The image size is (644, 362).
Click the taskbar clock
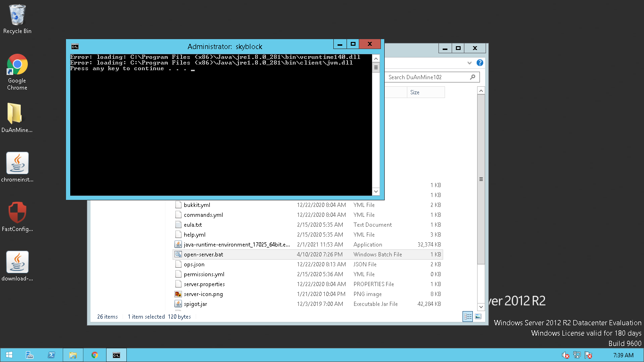point(623,355)
